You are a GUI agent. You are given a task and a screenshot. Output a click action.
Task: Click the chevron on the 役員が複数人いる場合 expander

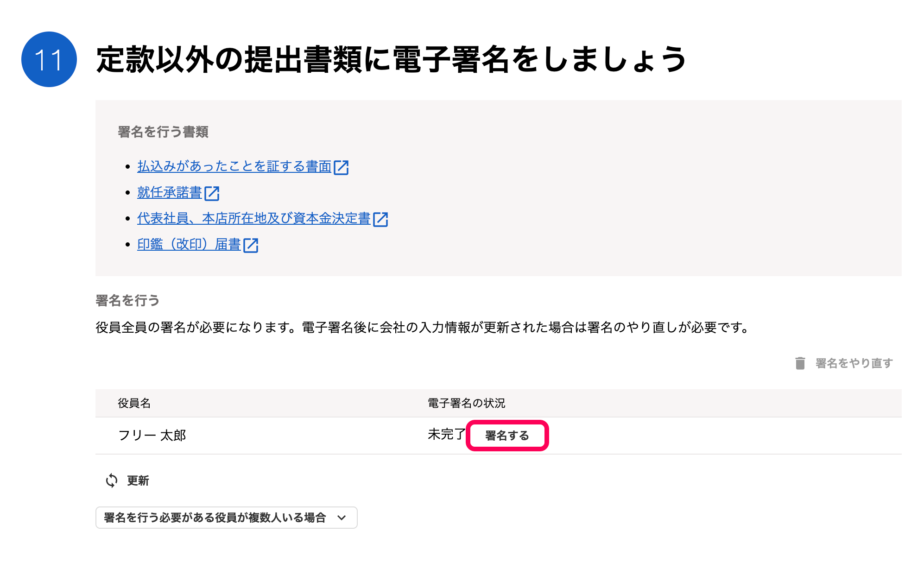point(342,518)
